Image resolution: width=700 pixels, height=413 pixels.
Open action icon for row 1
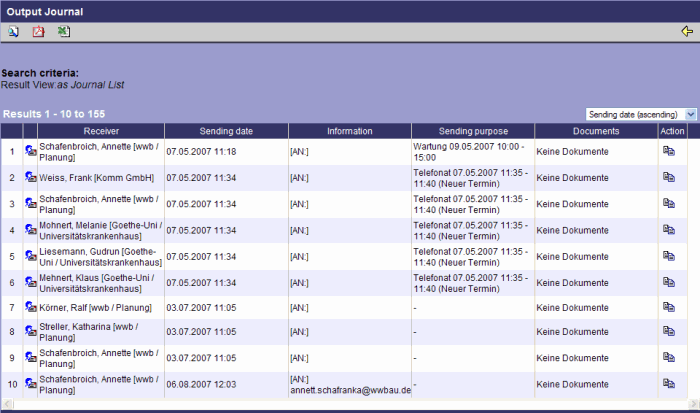(669, 151)
